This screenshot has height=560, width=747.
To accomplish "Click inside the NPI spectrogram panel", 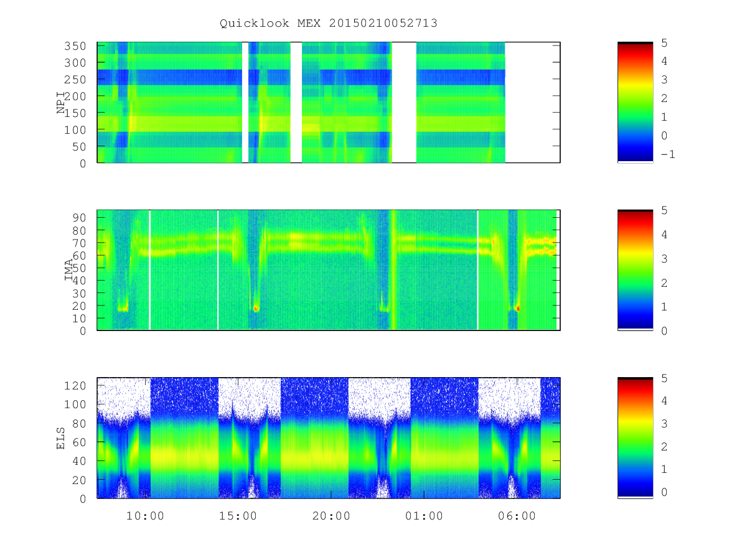I will [x=329, y=102].
